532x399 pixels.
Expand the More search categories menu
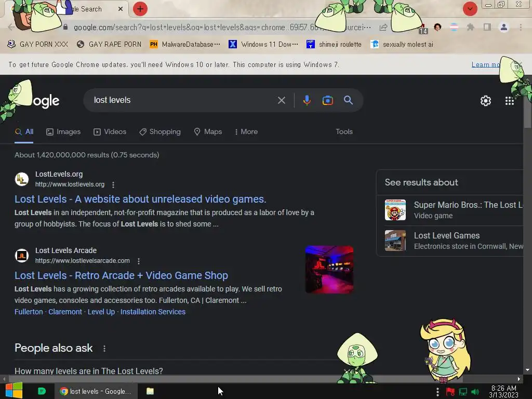click(246, 131)
